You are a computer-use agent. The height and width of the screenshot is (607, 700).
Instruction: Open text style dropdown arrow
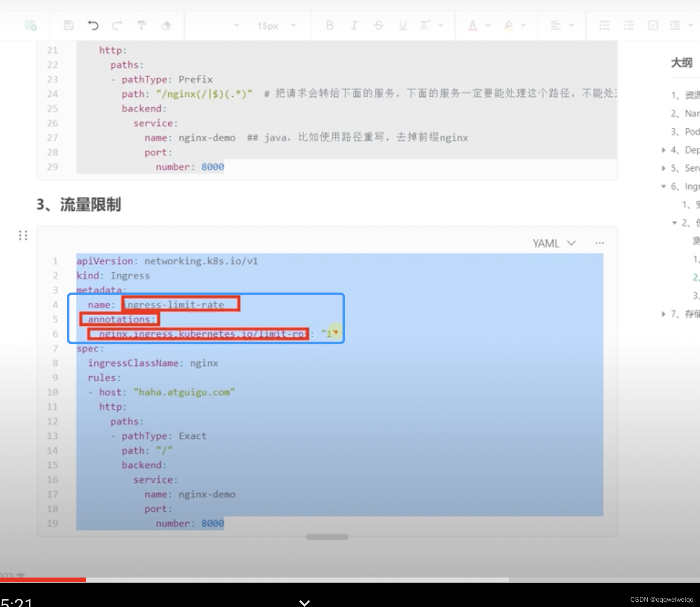(x=441, y=25)
